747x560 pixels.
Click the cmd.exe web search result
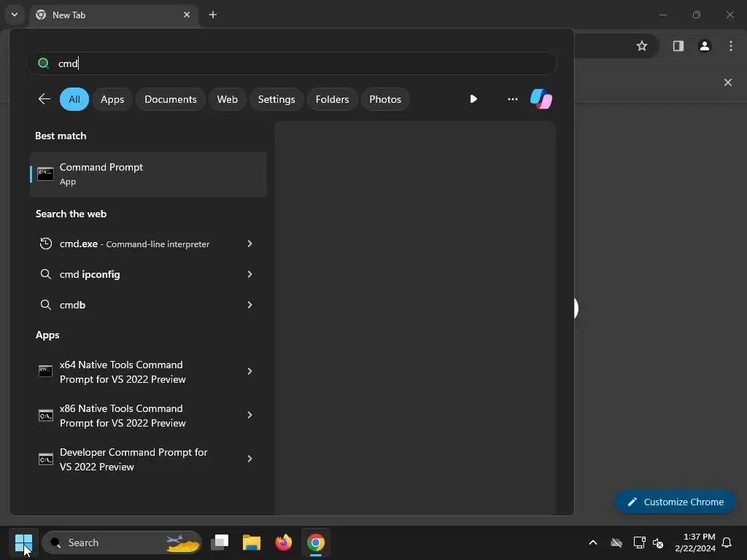coord(134,244)
